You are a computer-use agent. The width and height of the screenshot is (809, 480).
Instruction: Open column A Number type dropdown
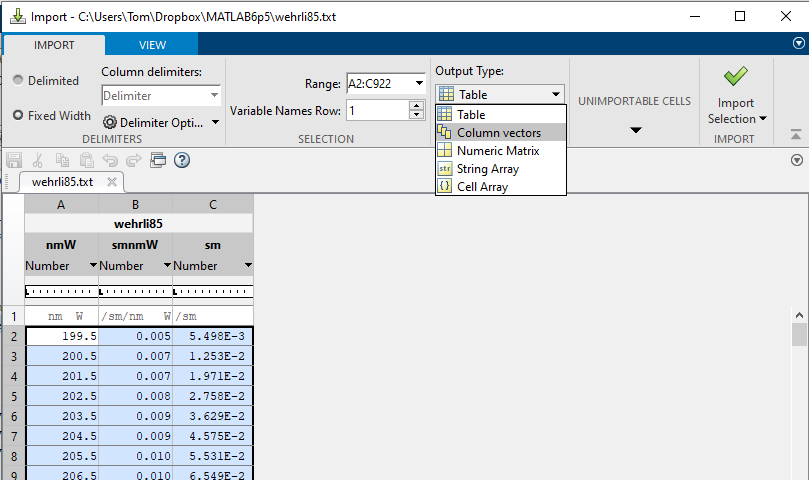pyautogui.click(x=94, y=266)
